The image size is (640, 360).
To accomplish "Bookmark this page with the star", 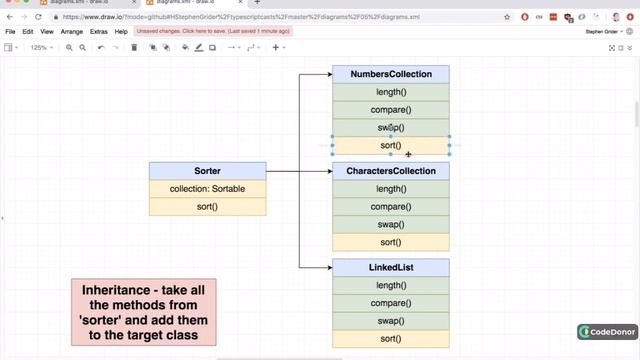I will point(507,17).
